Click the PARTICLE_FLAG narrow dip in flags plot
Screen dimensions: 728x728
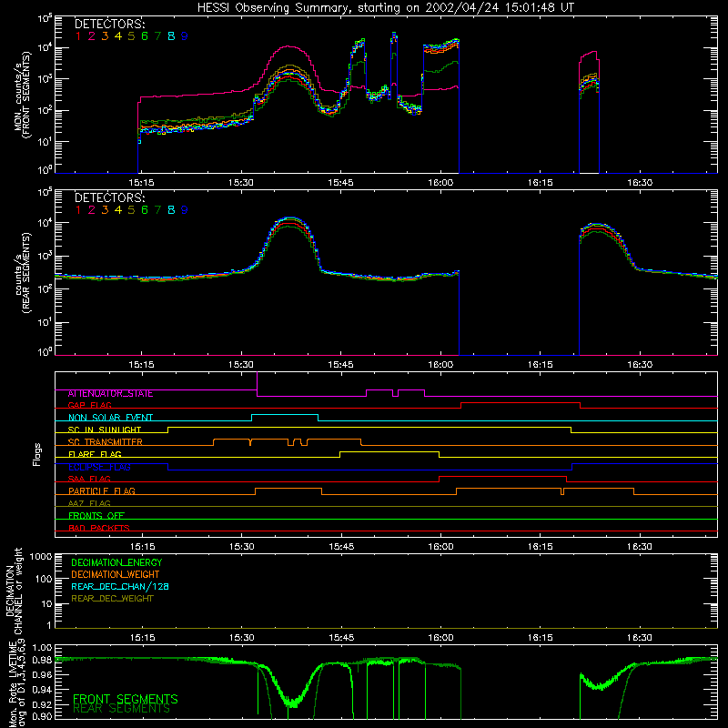(562, 491)
